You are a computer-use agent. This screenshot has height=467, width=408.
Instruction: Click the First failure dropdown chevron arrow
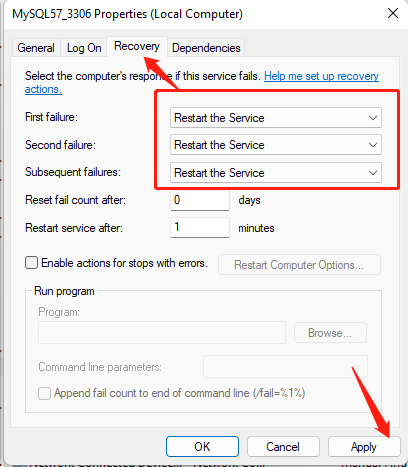click(373, 118)
